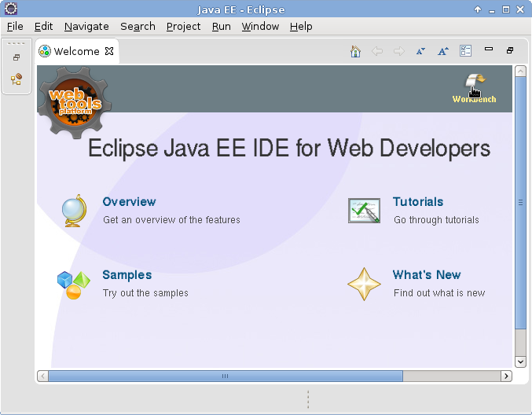This screenshot has width=532, height=415.
Task: Open the What's New link
Action: (x=427, y=274)
